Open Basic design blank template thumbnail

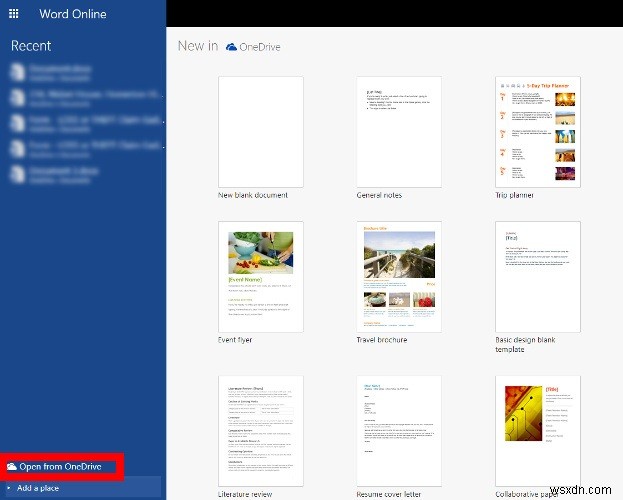(x=538, y=277)
